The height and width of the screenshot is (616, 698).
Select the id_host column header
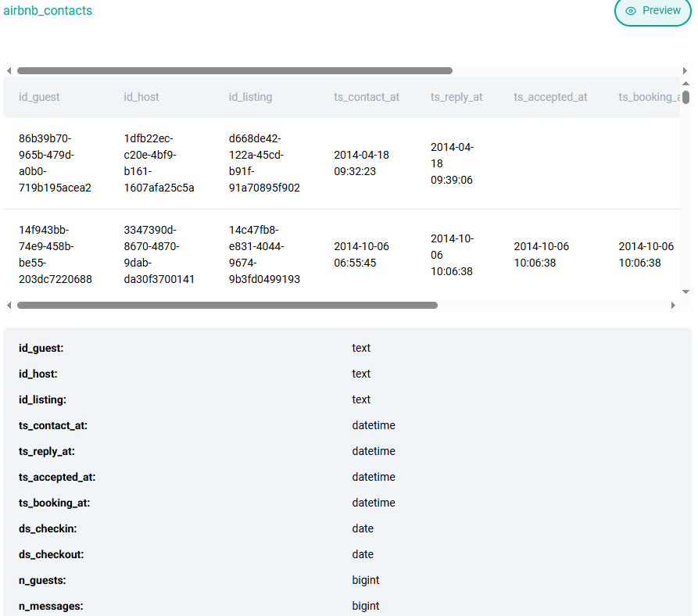[x=141, y=97]
